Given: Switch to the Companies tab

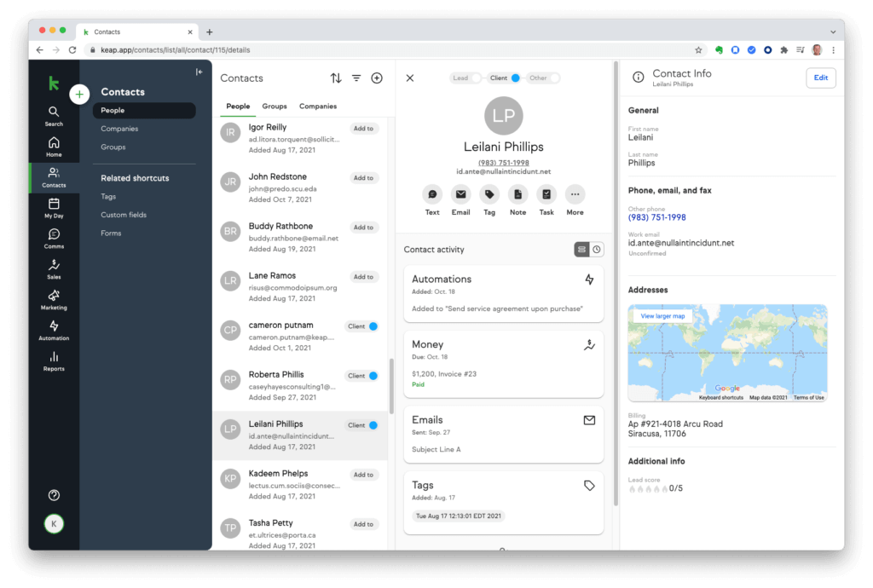Looking at the screenshot, I should click(x=318, y=107).
